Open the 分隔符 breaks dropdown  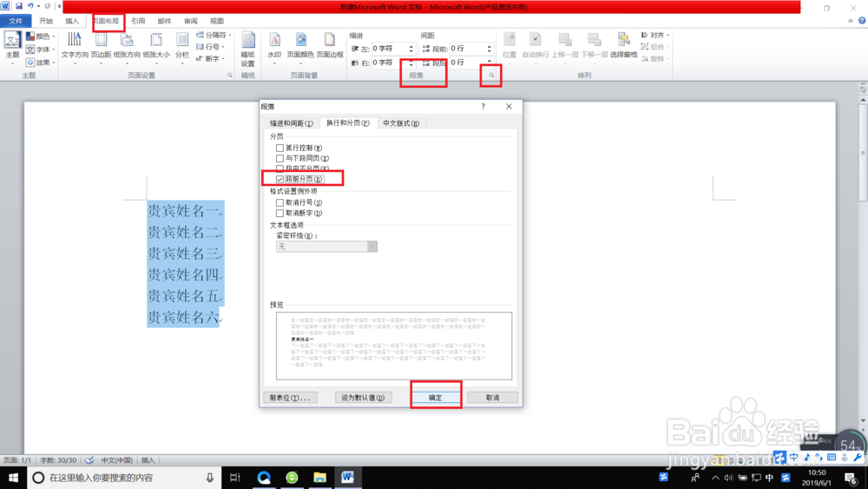214,35
